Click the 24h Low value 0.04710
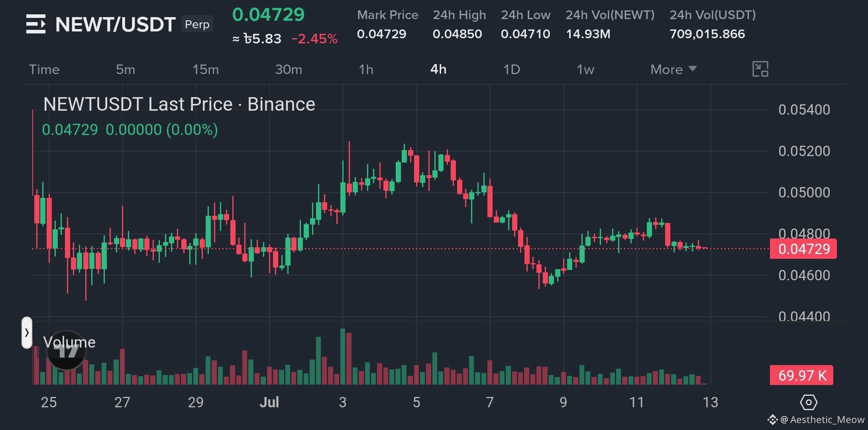Screen dimensions: 868x430 point(526,34)
